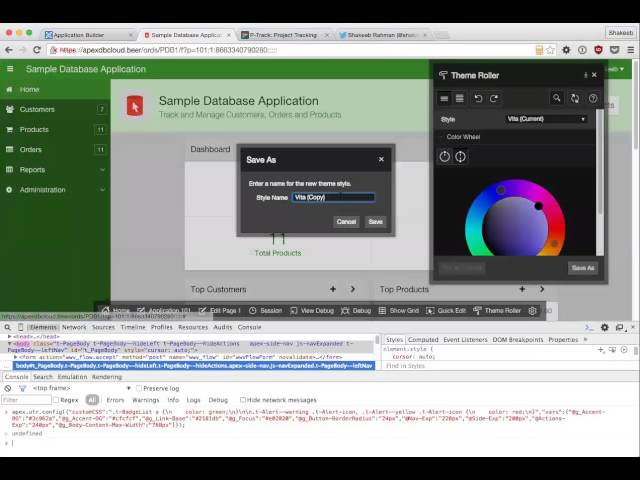Click the Products cart icon
This screenshot has width=640, height=480.
[x=10, y=129]
